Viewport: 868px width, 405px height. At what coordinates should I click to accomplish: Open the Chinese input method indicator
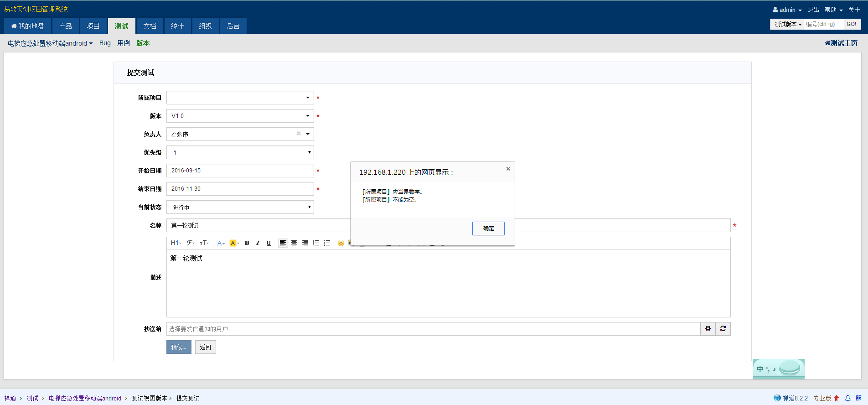[760, 369]
